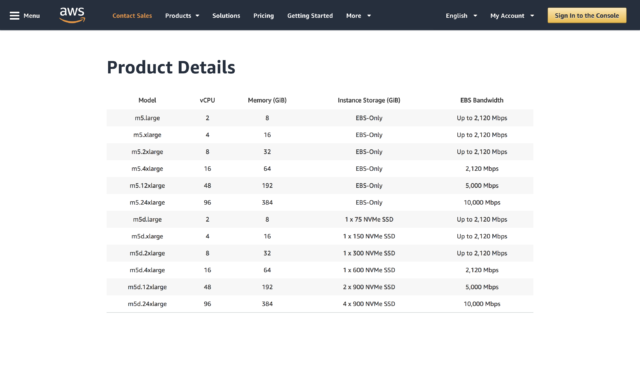Open Contact Sales link
The image size is (640, 367).
point(132,16)
